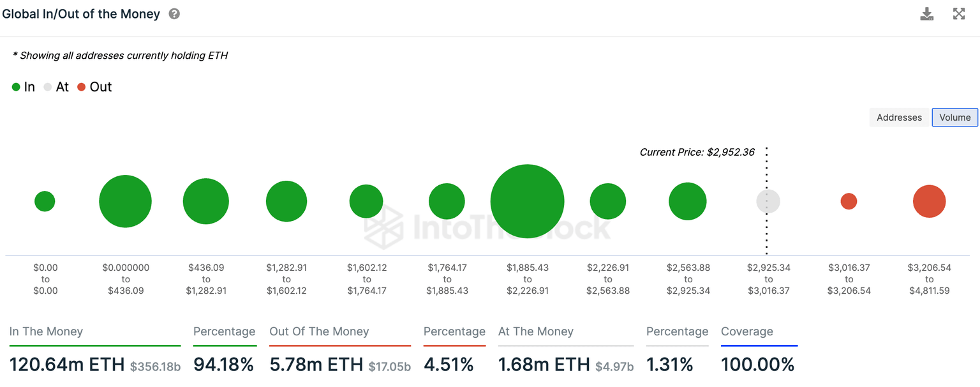
Task: Select the Volume view tab
Action: [x=954, y=118]
